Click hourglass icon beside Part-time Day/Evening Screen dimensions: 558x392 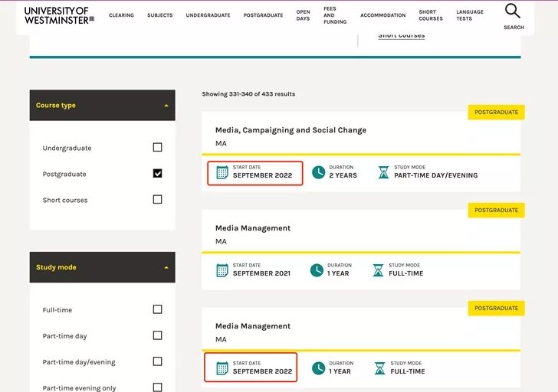(x=383, y=172)
